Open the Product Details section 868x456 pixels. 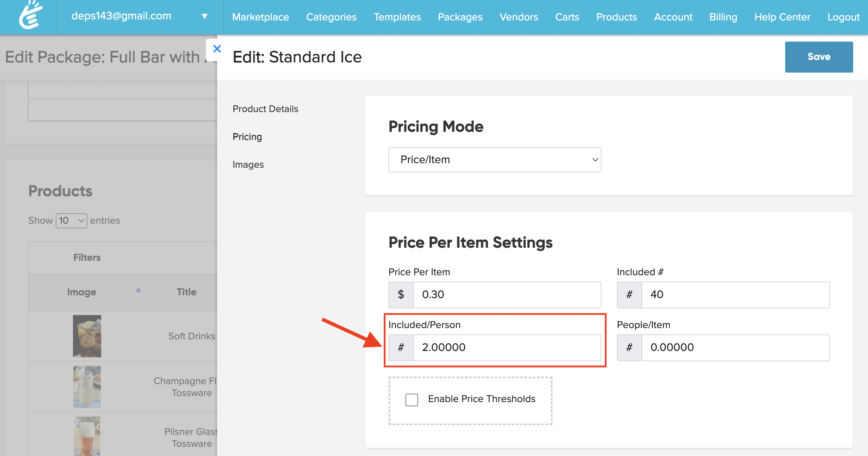265,109
